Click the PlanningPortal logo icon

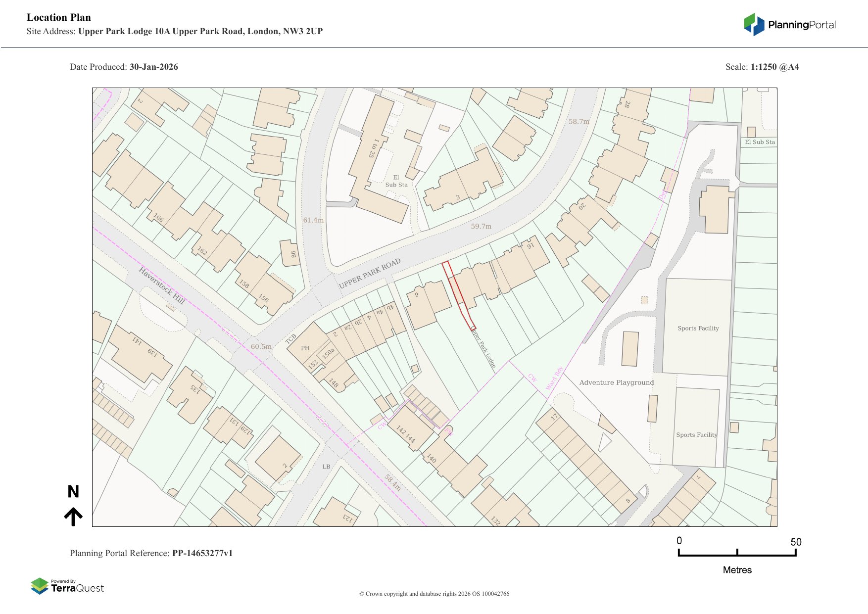[754, 24]
